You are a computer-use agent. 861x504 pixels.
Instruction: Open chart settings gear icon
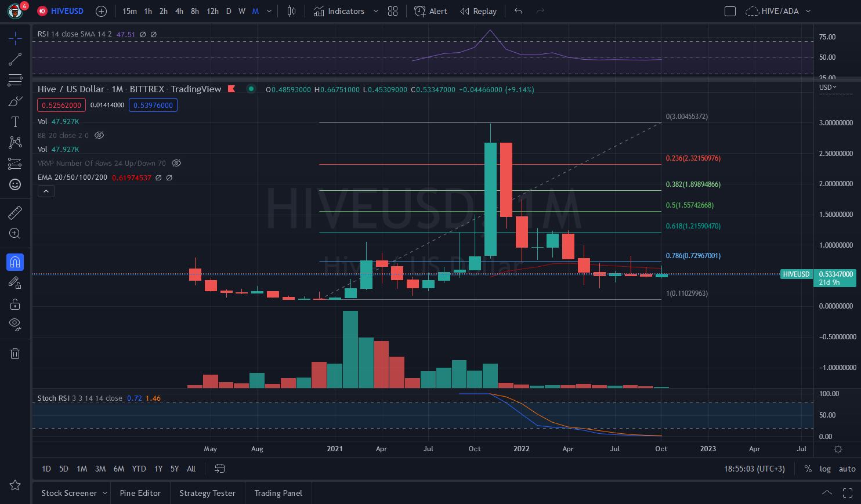click(838, 449)
